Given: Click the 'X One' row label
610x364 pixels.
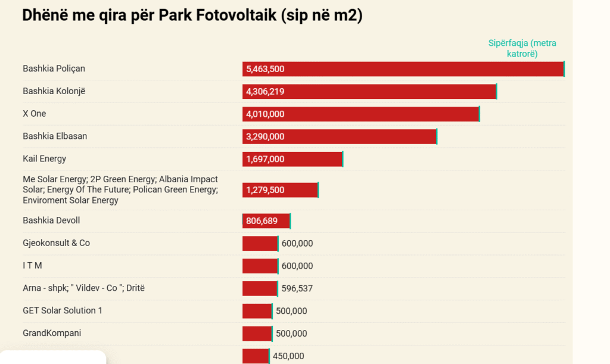Looking at the screenshot, I should 34,114.
